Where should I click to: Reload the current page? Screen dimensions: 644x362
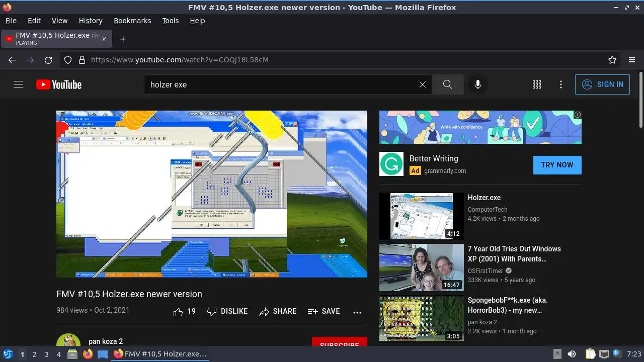point(48,60)
